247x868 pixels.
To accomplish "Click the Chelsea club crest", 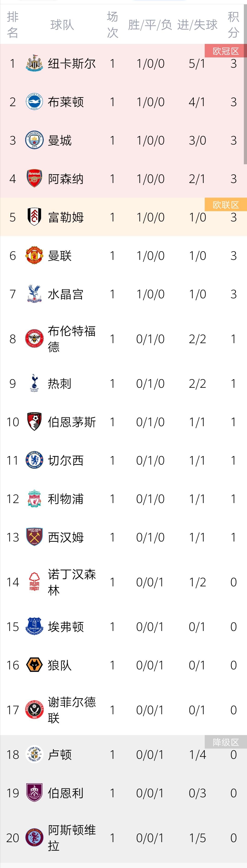I will coord(34,460).
